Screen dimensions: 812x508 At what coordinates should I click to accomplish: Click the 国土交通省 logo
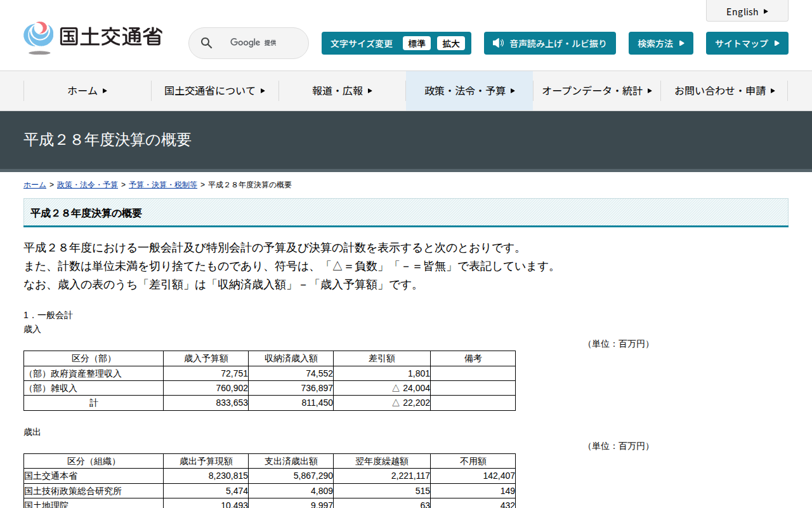tap(93, 37)
